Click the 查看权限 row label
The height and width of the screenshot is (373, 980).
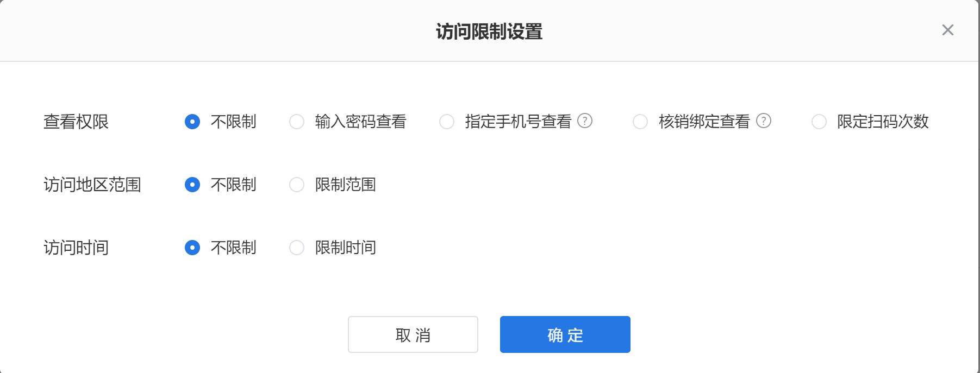coord(76,122)
